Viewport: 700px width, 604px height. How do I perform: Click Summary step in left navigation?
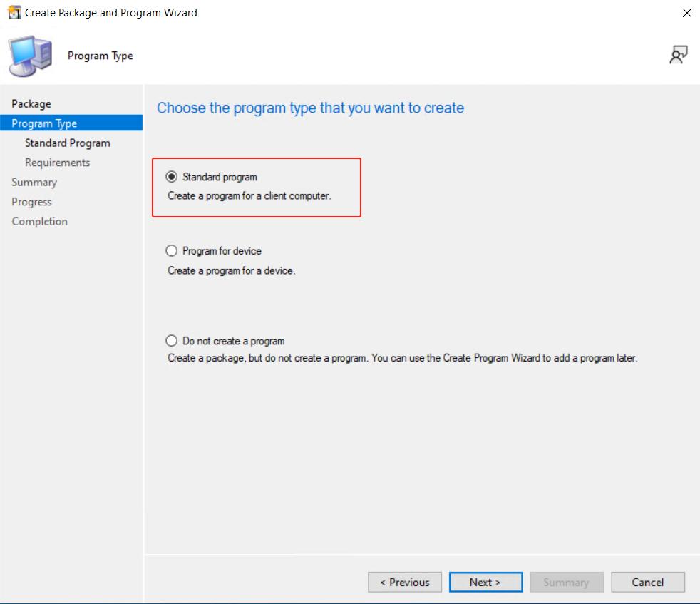[34, 183]
